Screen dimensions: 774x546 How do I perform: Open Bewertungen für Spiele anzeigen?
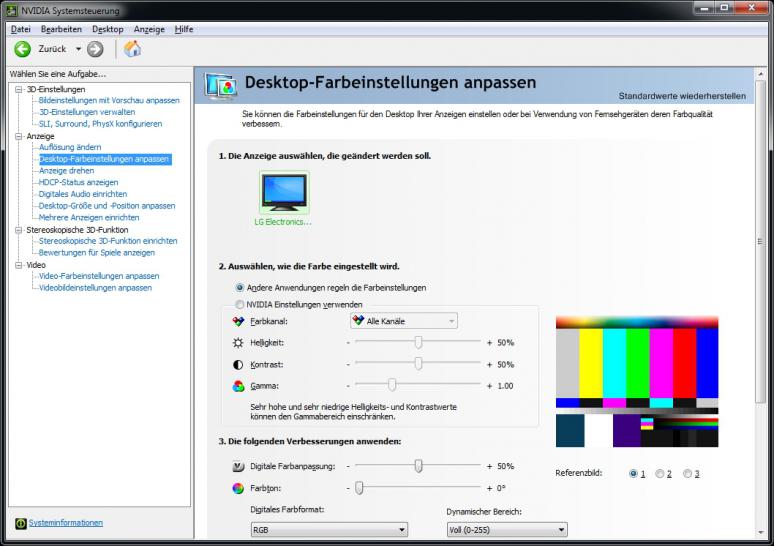97,253
